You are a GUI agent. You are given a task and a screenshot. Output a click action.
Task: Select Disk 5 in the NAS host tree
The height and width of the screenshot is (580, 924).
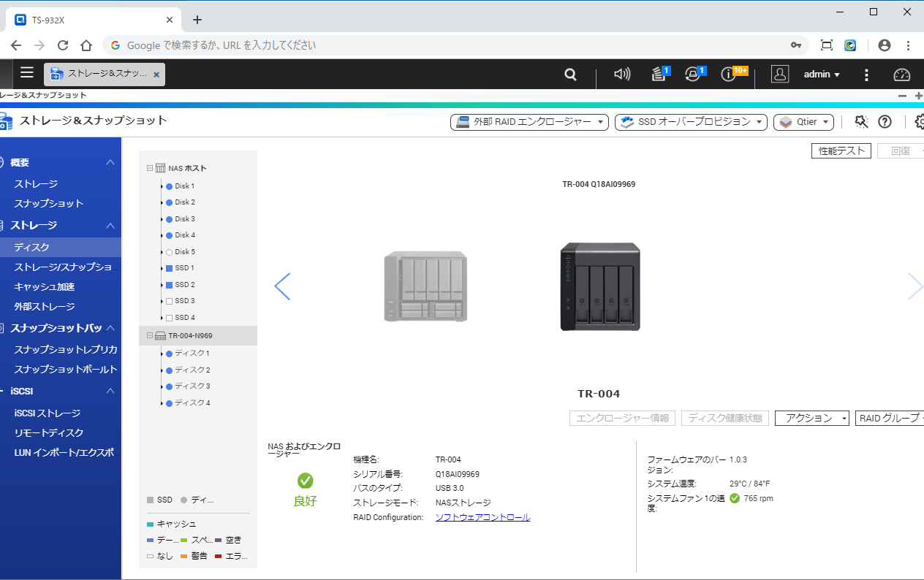184,252
